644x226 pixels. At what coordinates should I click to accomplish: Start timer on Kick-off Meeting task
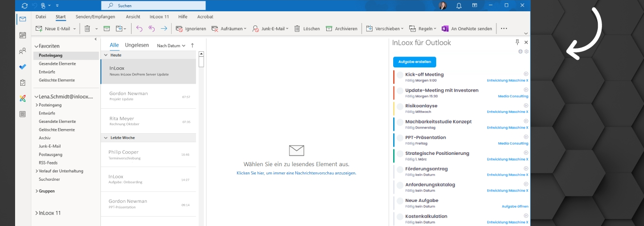tap(526, 74)
